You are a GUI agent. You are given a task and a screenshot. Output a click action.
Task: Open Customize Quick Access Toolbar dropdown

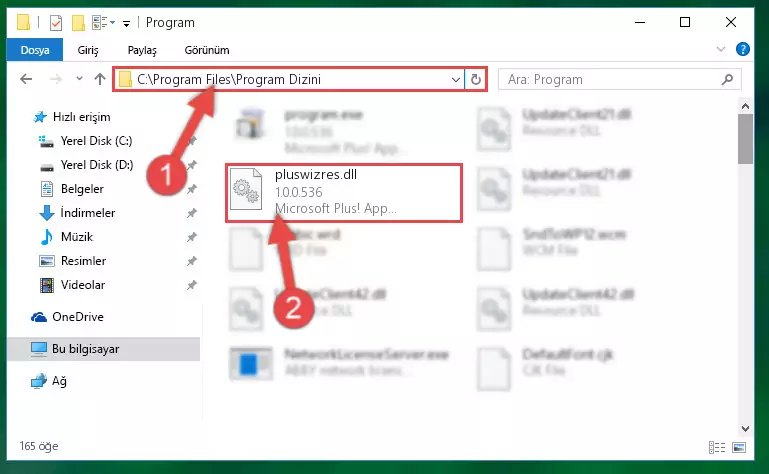point(126,23)
